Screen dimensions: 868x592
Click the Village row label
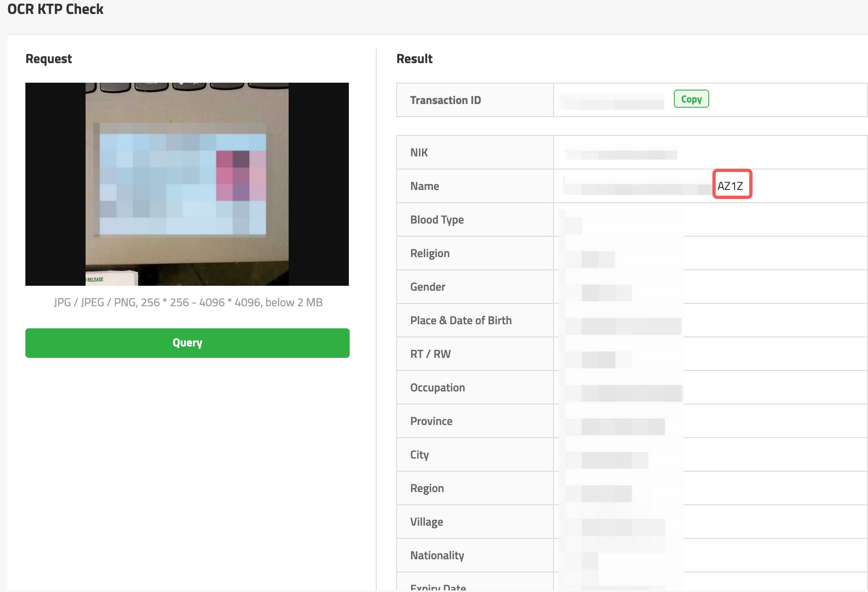pos(426,522)
